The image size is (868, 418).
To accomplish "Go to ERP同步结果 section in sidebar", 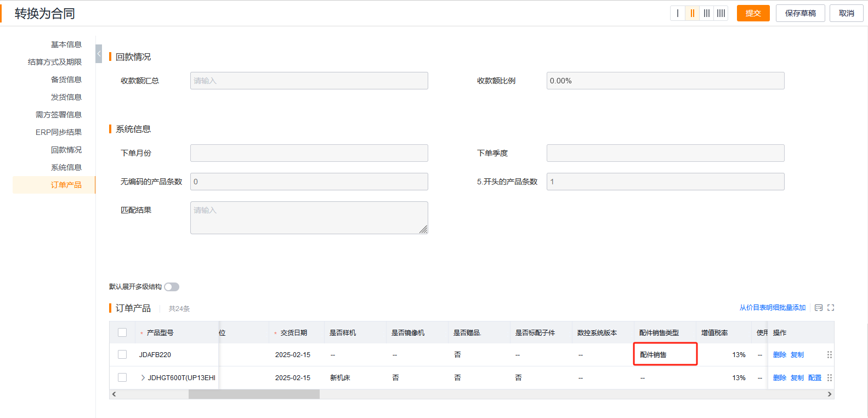I will 59,132.
